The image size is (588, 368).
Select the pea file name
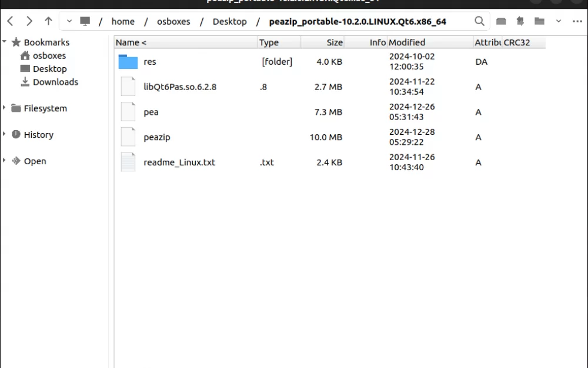click(151, 112)
